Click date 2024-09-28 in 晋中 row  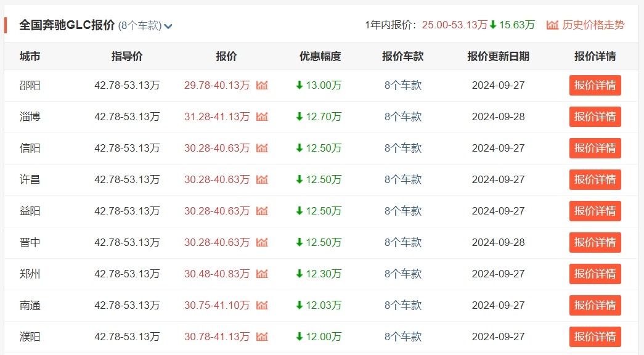498,242
